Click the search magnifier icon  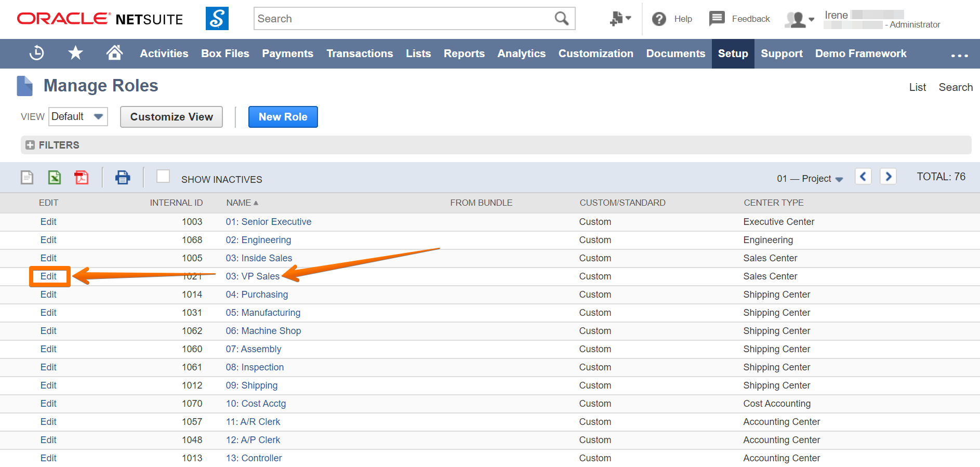click(562, 19)
